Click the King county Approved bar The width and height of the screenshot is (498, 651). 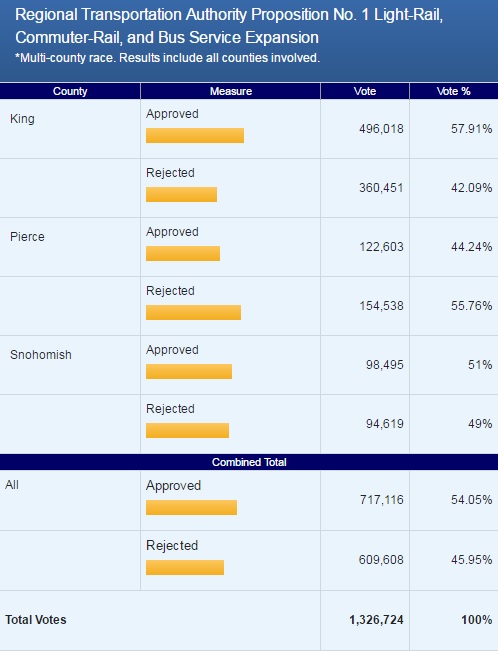click(195, 136)
